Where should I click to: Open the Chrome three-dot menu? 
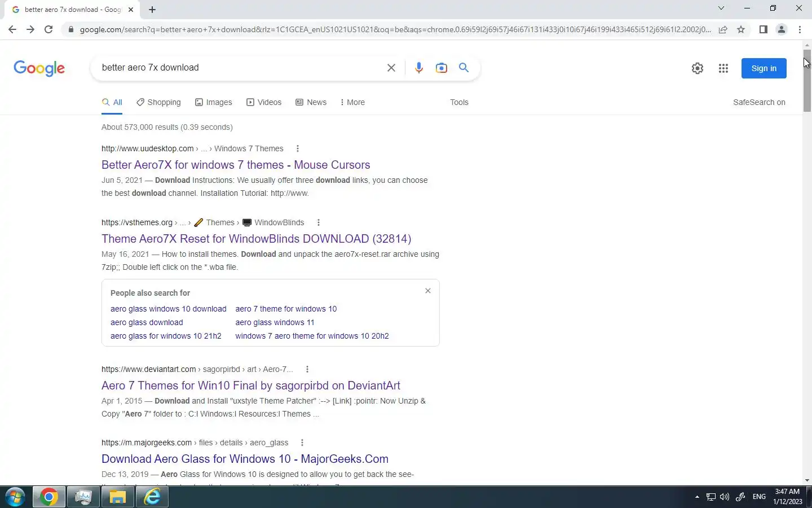click(800, 29)
